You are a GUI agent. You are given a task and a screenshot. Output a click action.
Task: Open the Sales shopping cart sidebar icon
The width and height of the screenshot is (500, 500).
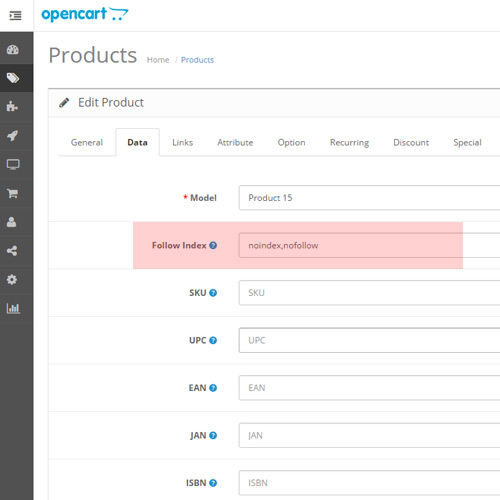point(12,193)
